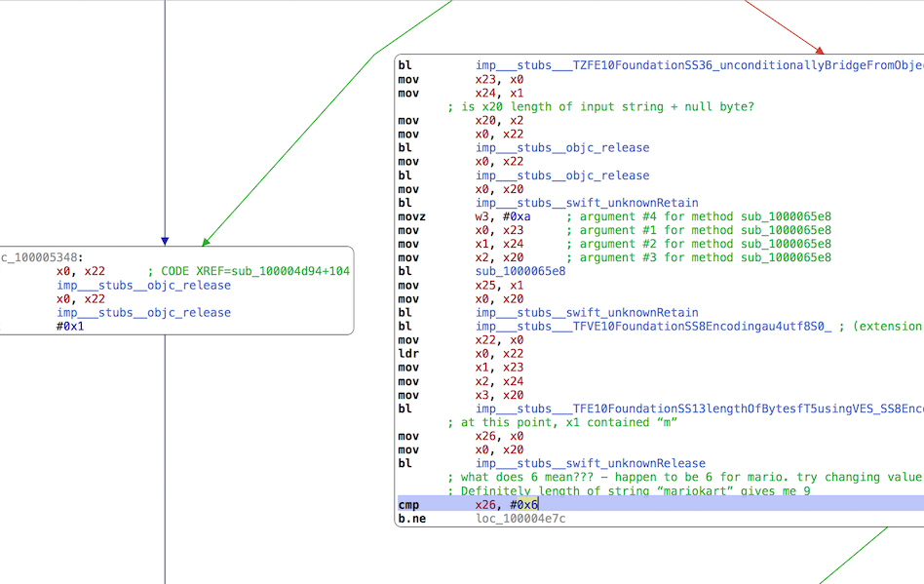Click the blue arrowhead entering left block
924x584 pixels.
point(165,241)
